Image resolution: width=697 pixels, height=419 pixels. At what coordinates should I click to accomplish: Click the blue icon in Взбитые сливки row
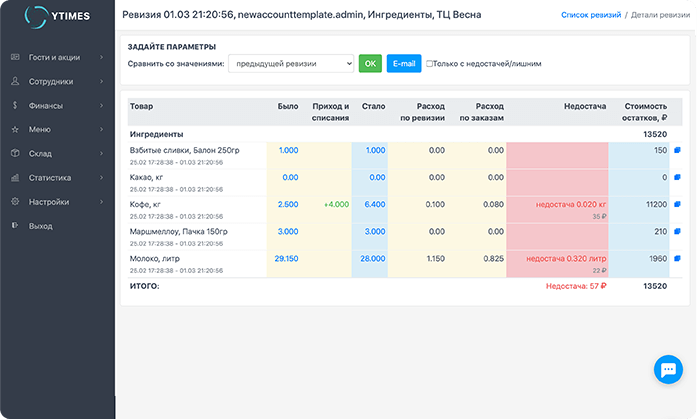click(x=677, y=151)
